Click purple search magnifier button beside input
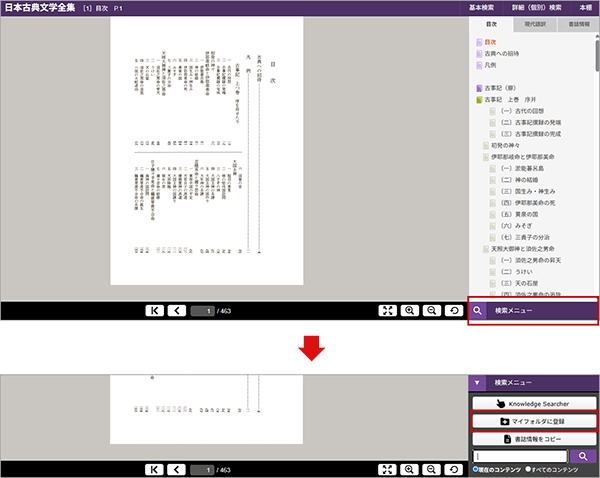This screenshot has width=600, height=478. [583, 456]
